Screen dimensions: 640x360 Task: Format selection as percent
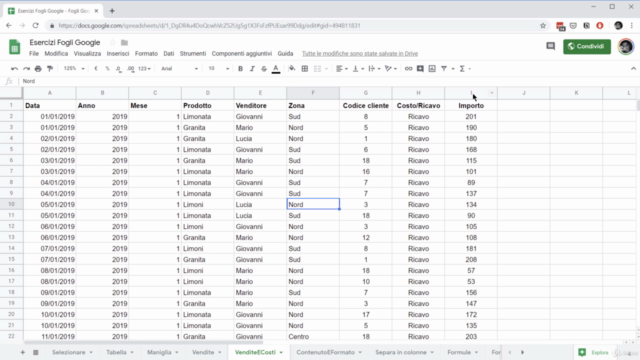point(107,69)
